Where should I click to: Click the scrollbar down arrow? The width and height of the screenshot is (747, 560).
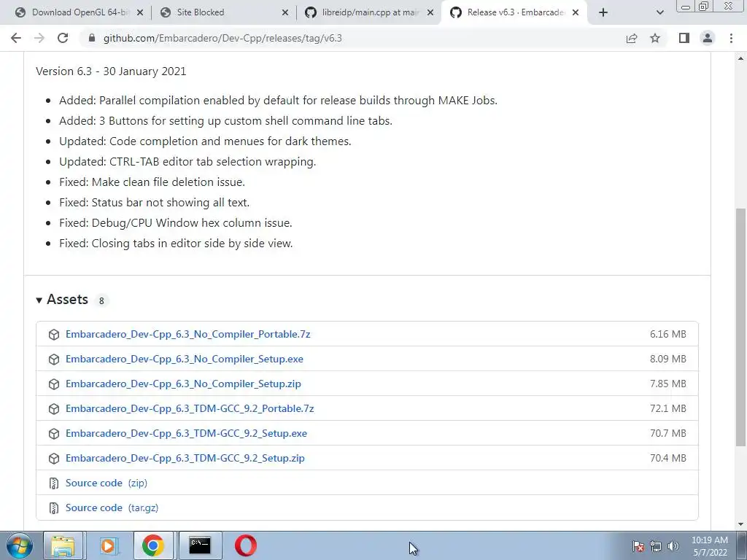coord(740,524)
